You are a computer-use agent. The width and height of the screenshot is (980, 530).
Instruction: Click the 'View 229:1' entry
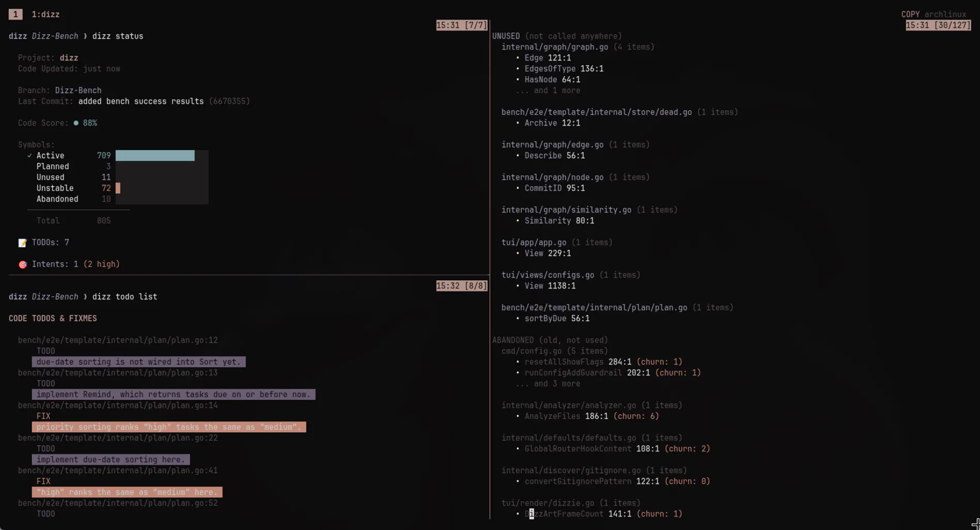coord(548,253)
